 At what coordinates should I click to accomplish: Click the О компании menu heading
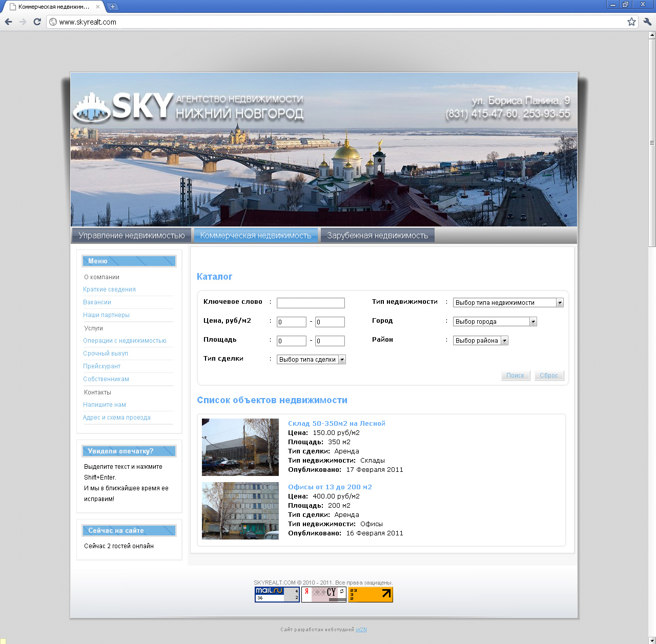101,277
